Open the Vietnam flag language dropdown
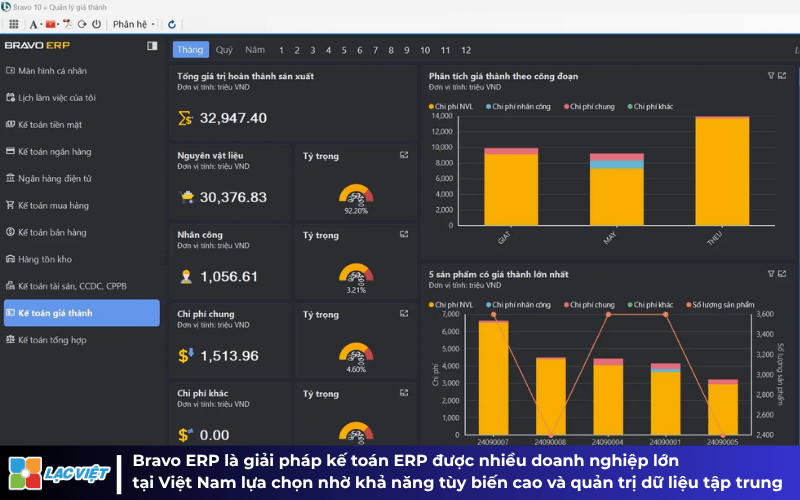 click(52, 24)
